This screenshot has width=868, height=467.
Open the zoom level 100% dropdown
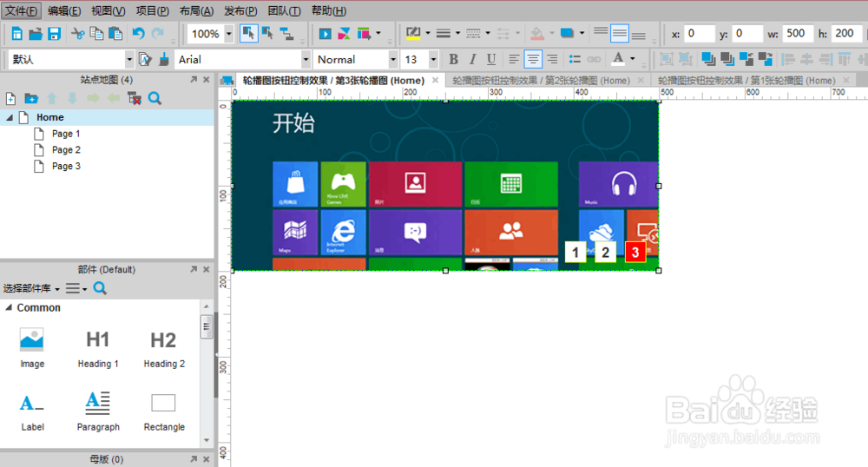click(228, 34)
